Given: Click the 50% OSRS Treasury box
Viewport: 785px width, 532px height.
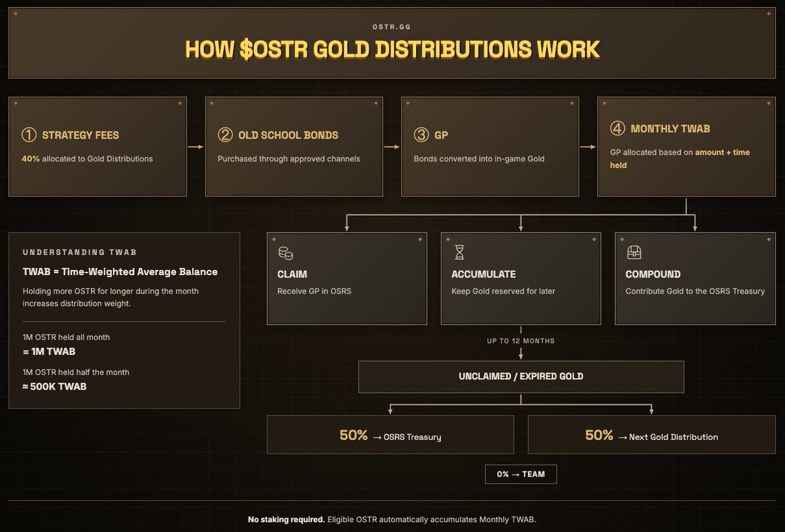Looking at the screenshot, I should click(x=391, y=435).
